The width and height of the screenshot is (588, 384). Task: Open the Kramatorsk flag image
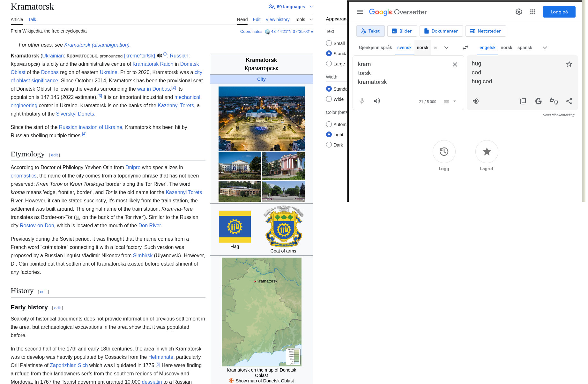click(x=234, y=227)
